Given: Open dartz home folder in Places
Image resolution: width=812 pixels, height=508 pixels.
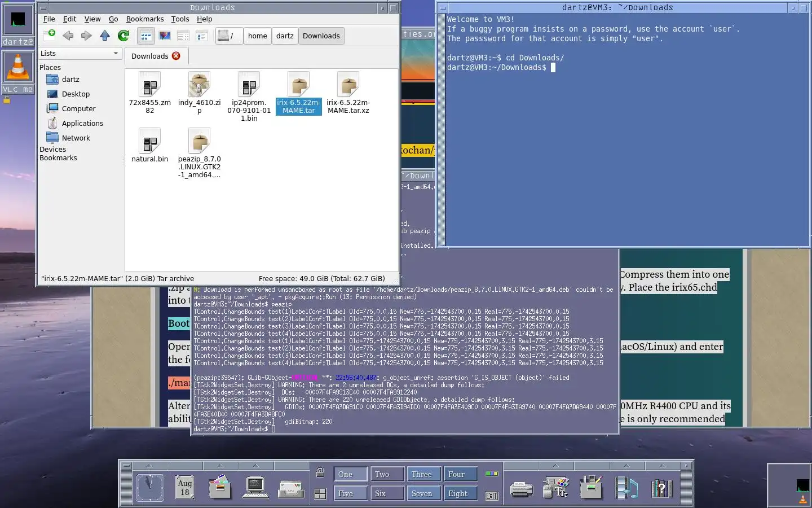Looking at the screenshot, I should point(63,79).
